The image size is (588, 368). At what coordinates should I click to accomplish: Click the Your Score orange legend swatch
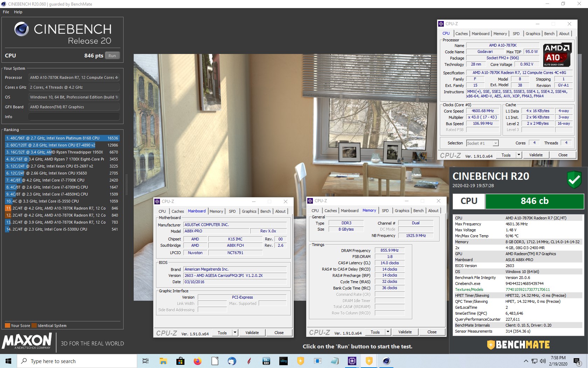[7, 325]
